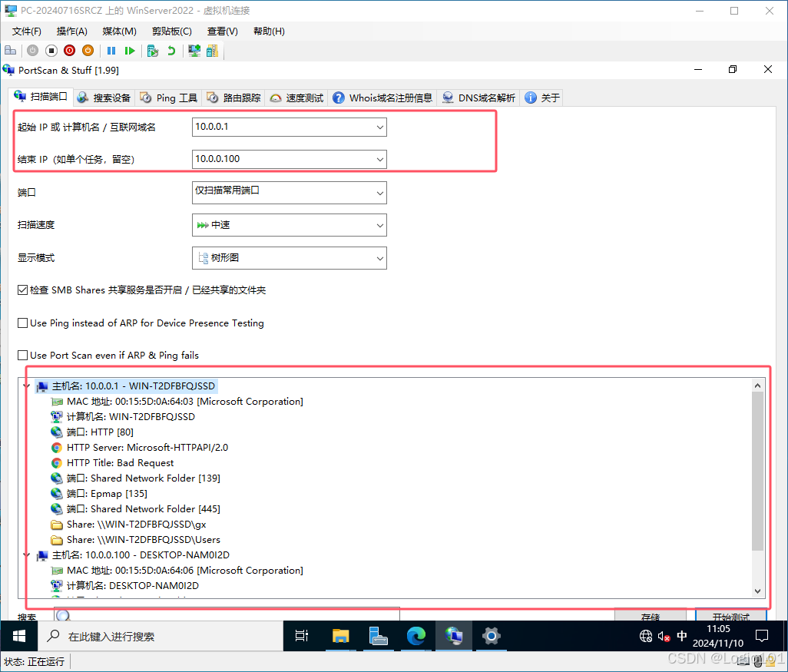788x672 pixels.
Task: Open File Explorer from the taskbar
Action: pos(341,637)
